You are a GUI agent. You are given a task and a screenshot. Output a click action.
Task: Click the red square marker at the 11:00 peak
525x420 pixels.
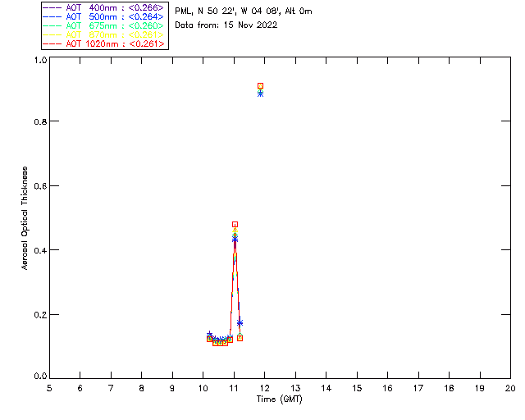[235, 225]
